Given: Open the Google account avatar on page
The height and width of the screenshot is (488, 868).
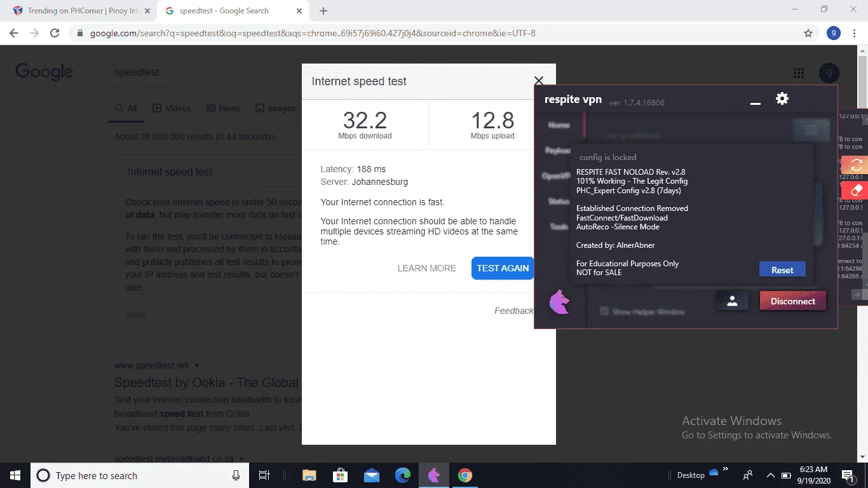Looking at the screenshot, I should pos(829,73).
